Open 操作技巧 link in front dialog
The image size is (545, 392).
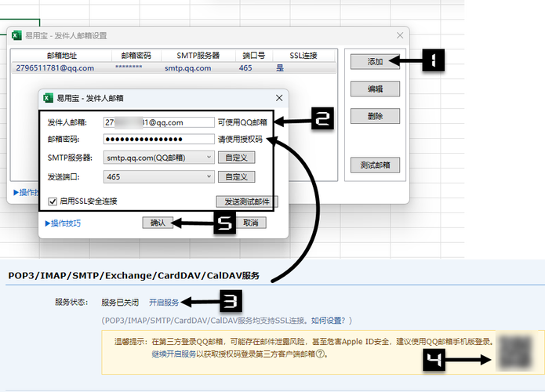[63, 223]
